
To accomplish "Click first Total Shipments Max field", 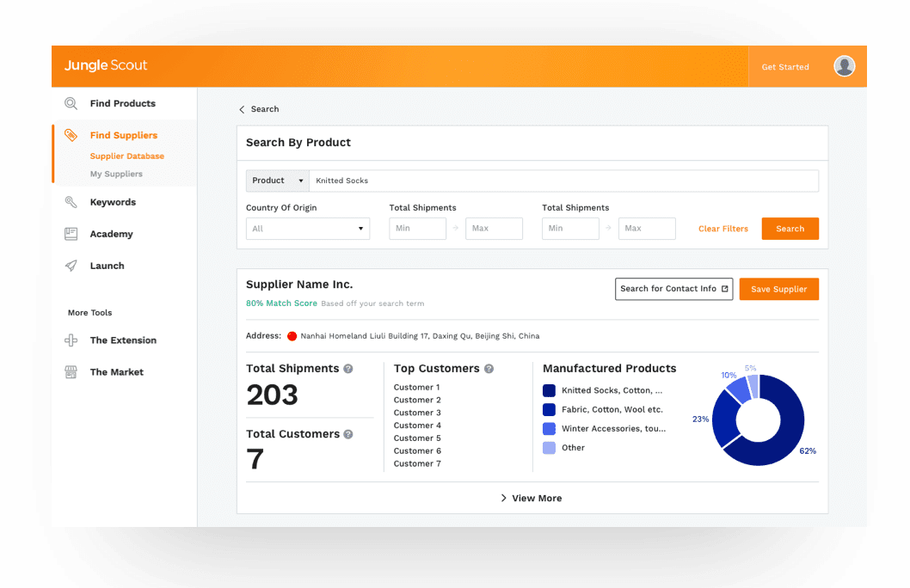I will [494, 229].
